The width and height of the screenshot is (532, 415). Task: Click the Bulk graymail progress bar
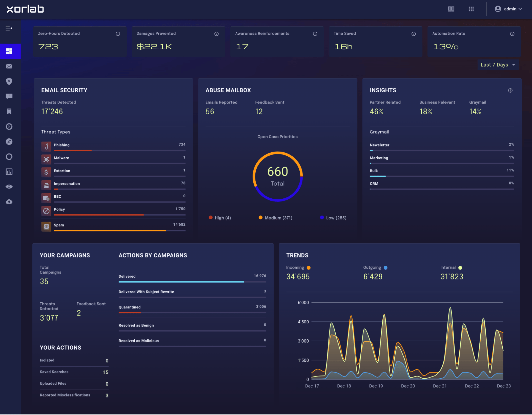(x=442, y=176)
